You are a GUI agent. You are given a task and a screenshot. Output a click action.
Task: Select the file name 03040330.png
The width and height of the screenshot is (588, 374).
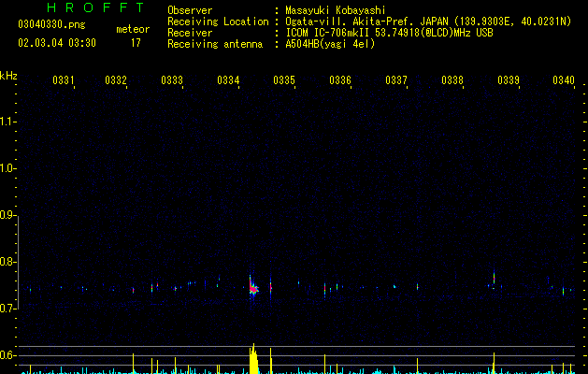(x=51, y=24)
